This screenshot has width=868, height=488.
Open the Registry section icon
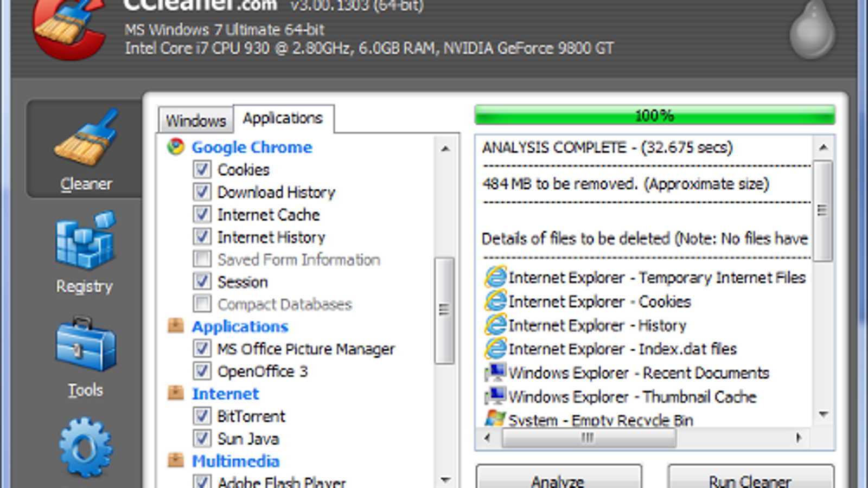coord(85,241)
